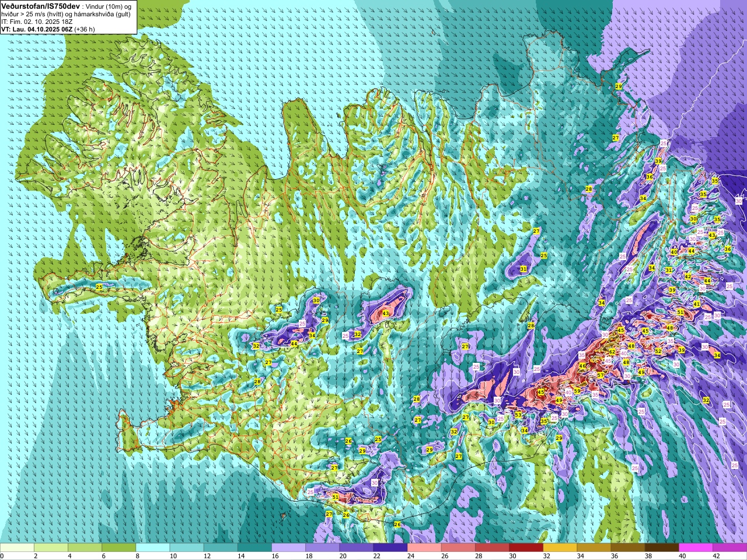Click the 16–18 m/s lavender legend swatch
The image size is (747, 560).
click(x=288, y=547)
